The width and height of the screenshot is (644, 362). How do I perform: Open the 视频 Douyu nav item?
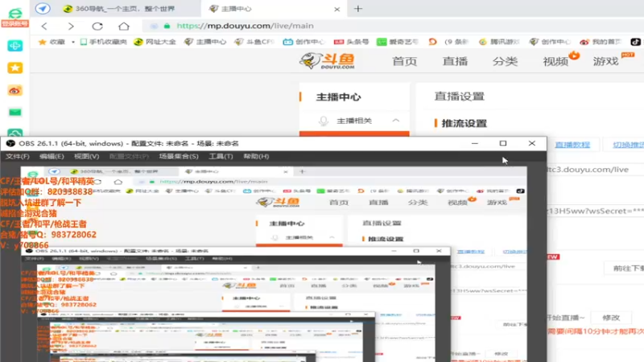pyautogui.click(x=555, y=62)
